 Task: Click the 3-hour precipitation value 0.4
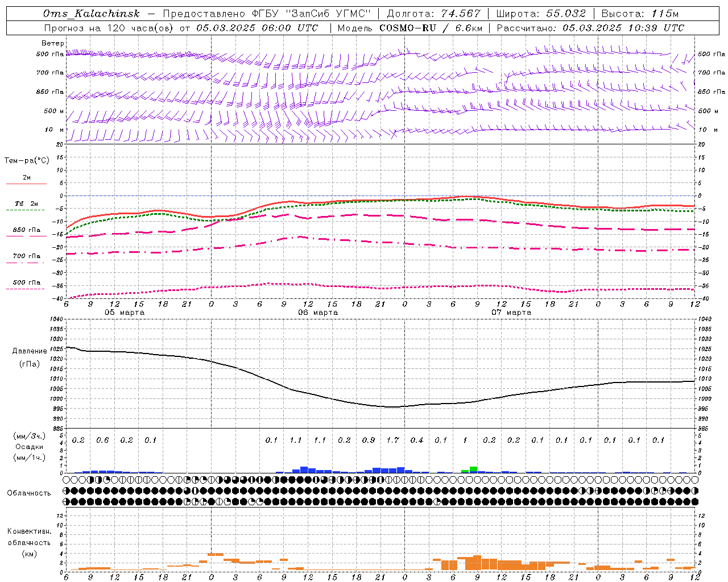coord(417,440)
